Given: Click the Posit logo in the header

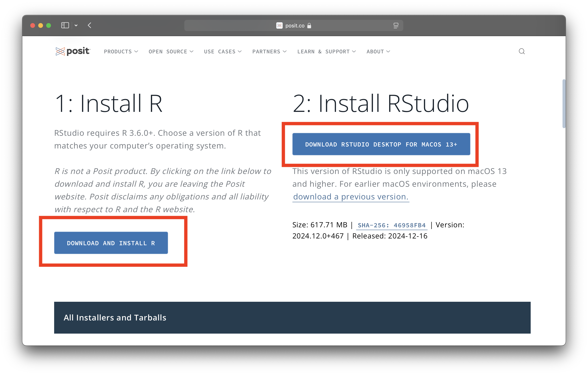Looking at the screenshot, I should point(73,51).
